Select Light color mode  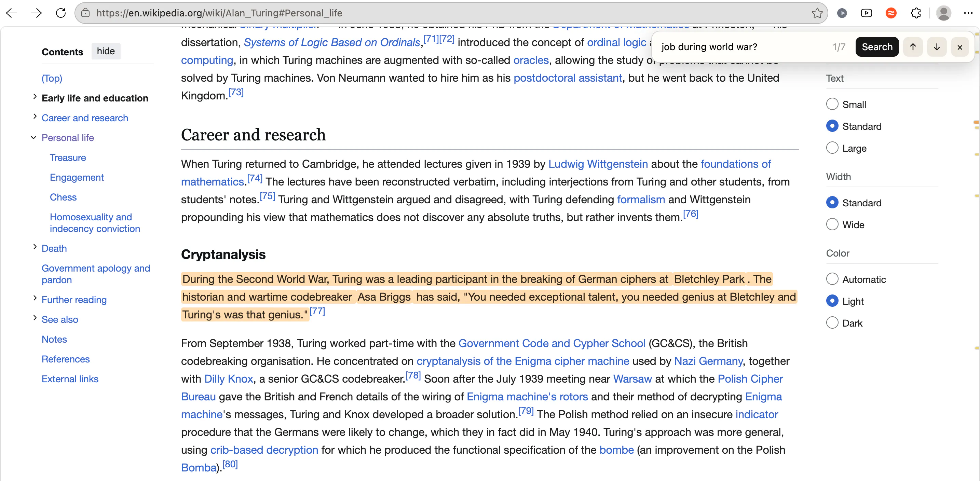pos(832,301)
